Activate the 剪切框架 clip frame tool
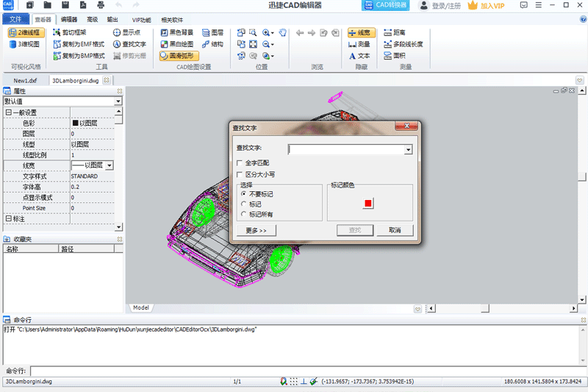 [70, 32]
